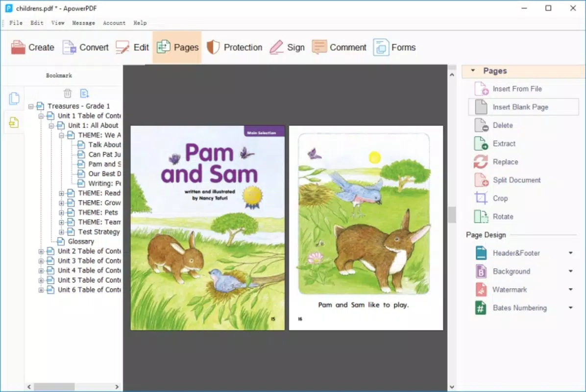Collapse the Unit 1 Table of Contents node
Viewport: 586px width, 392px height.
pyautogui.click(x=41, y=116)
